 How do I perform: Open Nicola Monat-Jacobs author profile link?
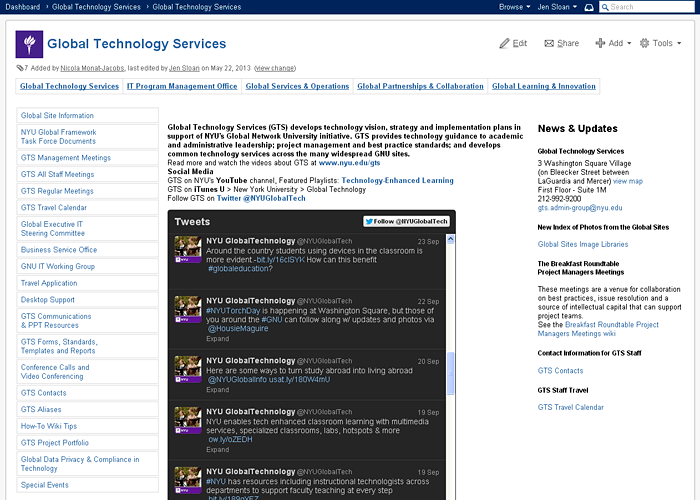92,68
